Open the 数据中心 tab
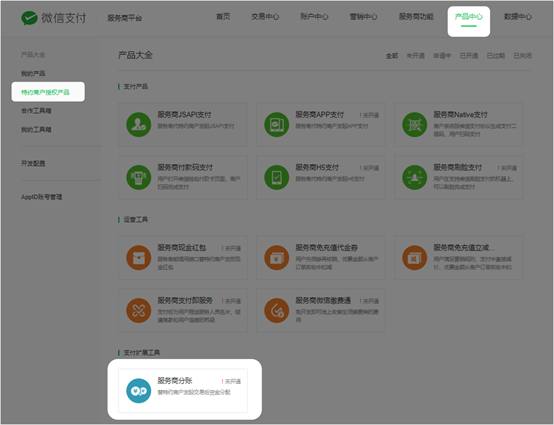This screenshot has height=425, width=554. 518,17
